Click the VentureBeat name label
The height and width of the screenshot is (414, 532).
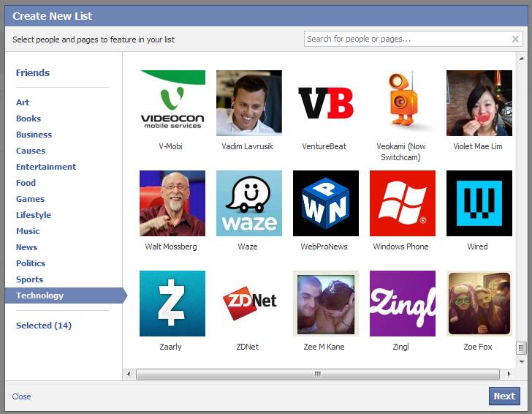point(324,146)
